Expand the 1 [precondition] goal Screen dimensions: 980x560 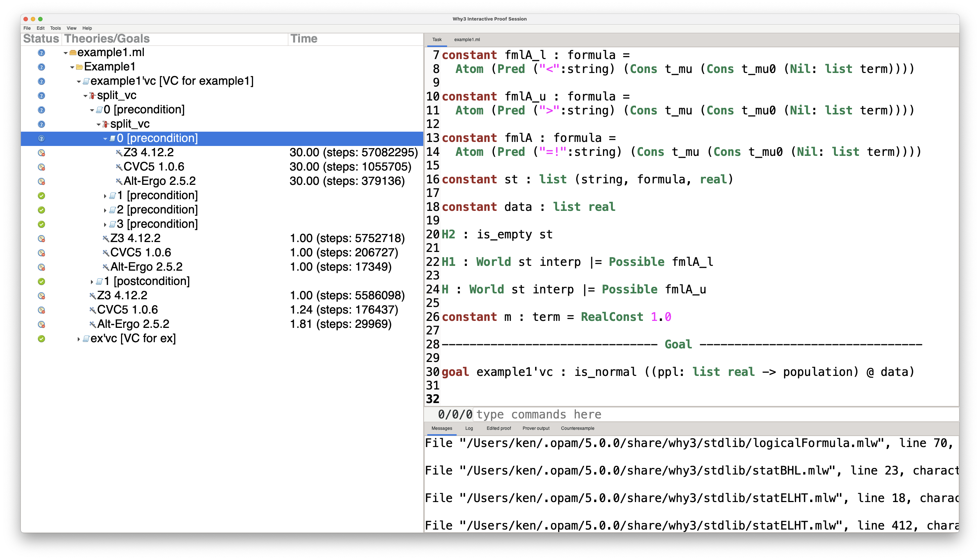coord(105,196)
